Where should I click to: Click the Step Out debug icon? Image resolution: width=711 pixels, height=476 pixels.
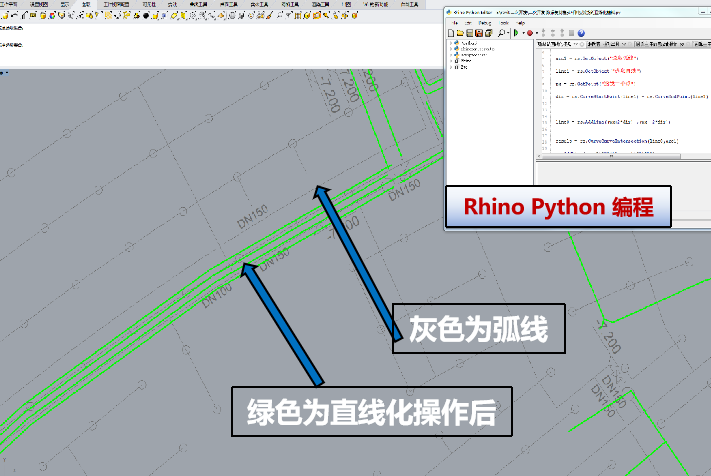(562, 33)
